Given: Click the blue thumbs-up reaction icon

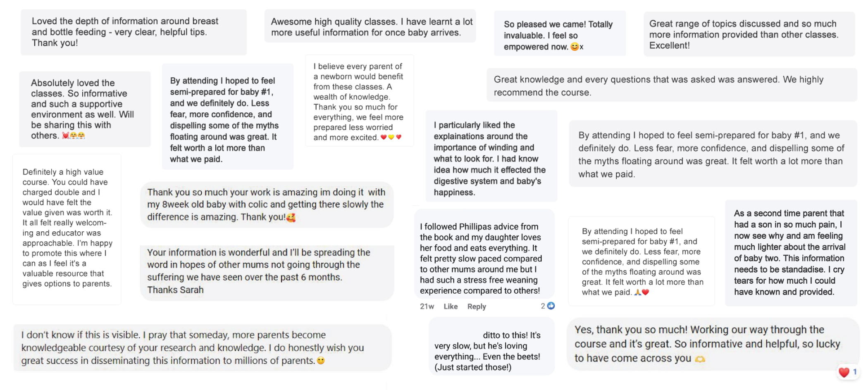Looking at the screenshot, I should 551,306.
